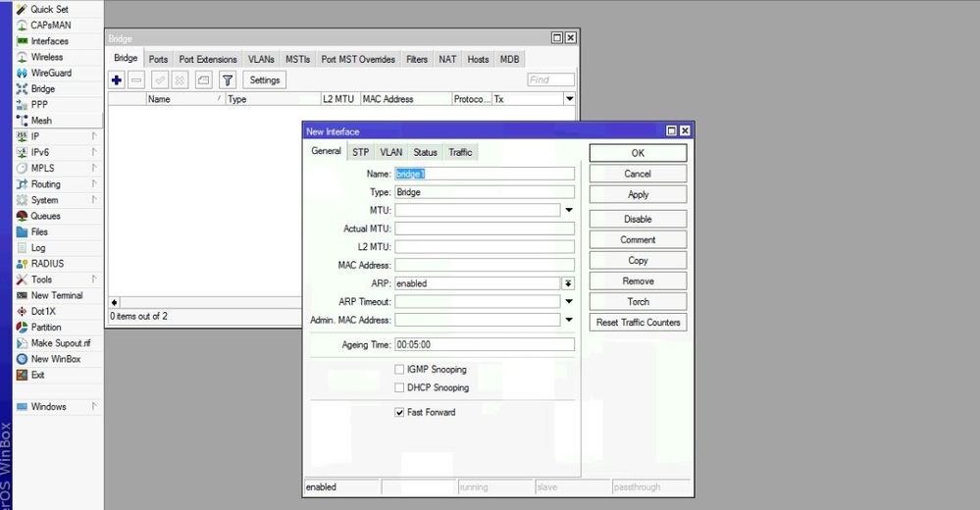The height and width of the screenshot is (510, 980).
Task: Switch to the STP tab
Action: tap(361, 152)
